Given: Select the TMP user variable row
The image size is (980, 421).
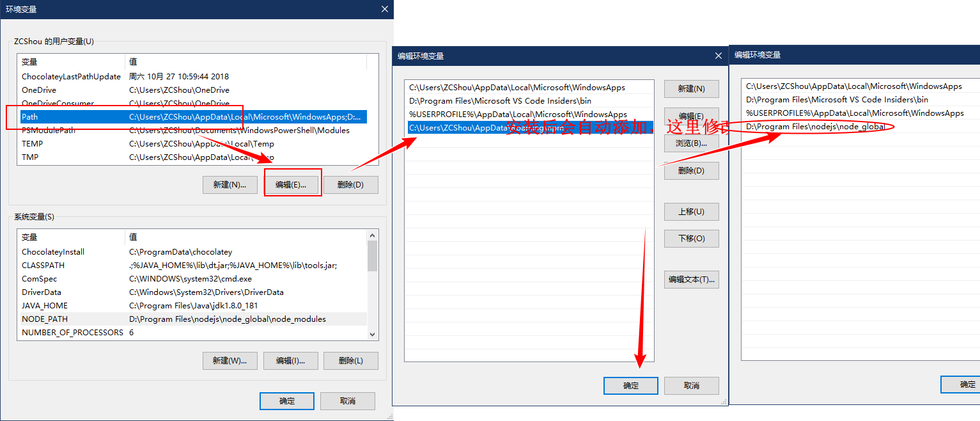Looking at the screenshot, I should 192,157.
